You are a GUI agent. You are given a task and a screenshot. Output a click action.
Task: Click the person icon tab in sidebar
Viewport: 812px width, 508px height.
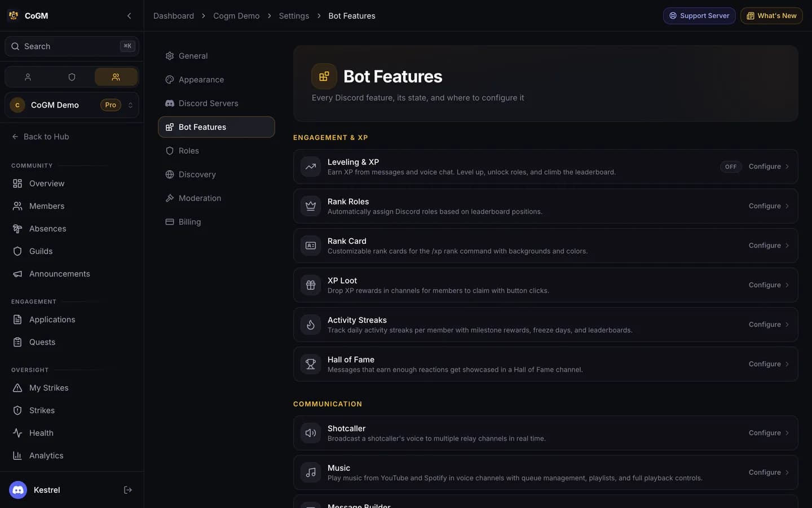pyautogui.click(x=28, y=77)
